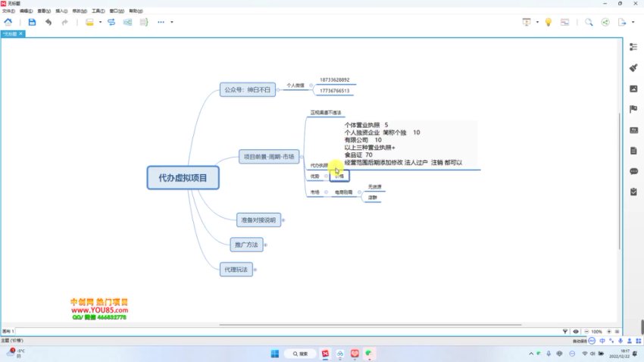This screenshot has width=644, height=362.
Task: Open the Markers flag panel in the sidebar
Action: pos(633,109)
